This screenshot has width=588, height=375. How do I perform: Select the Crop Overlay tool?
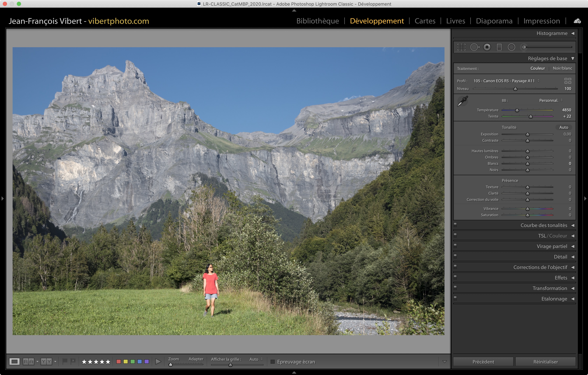click(461, 47)
